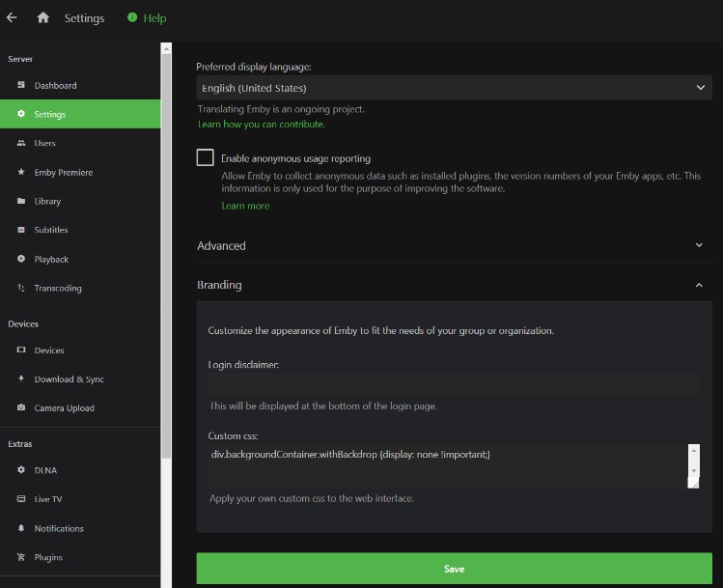Open Plugins menu item
Viewport: 723px width, 588px height.
(80, 557)
